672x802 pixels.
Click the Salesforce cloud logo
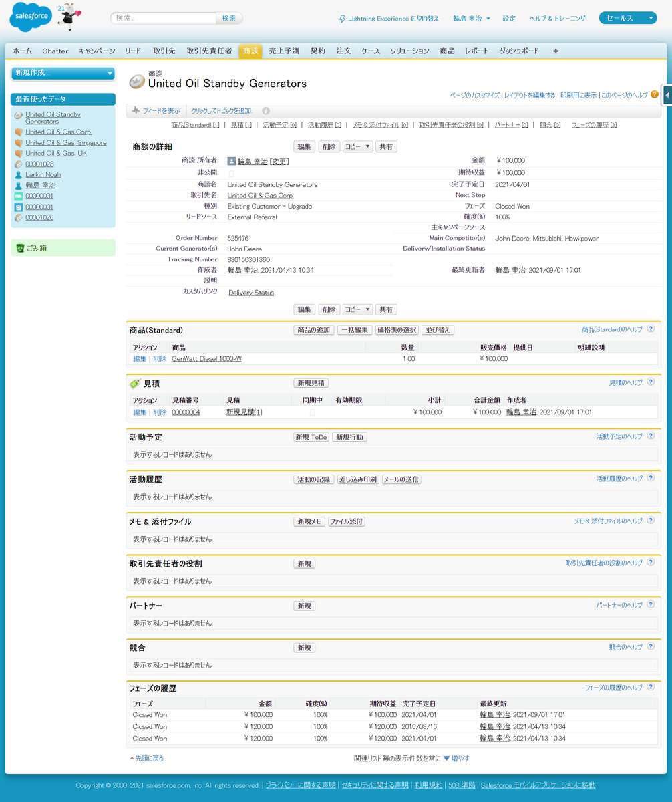coord(31,17)
